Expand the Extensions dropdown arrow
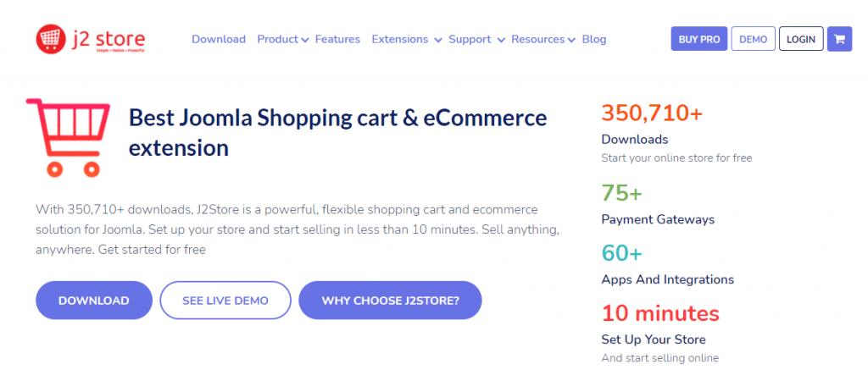The height and width of the screenshot is (381, 868). [x=437, y=40]
